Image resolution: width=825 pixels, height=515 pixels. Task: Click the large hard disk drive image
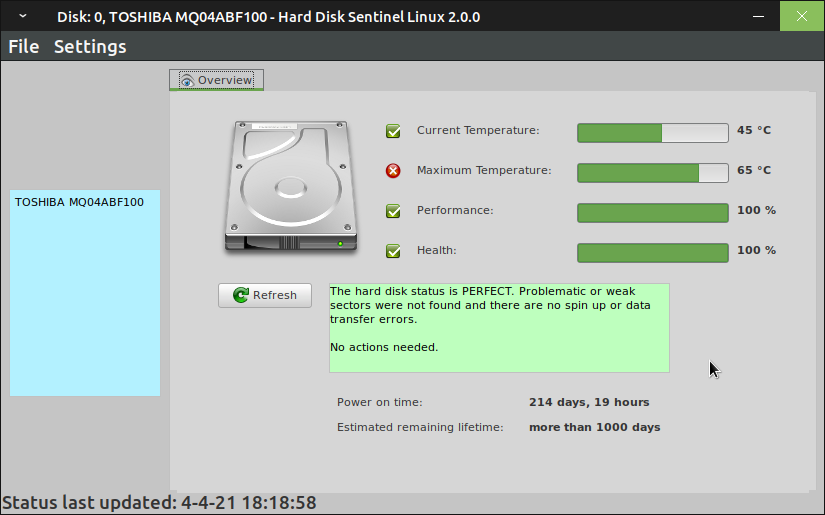(291, 186)
